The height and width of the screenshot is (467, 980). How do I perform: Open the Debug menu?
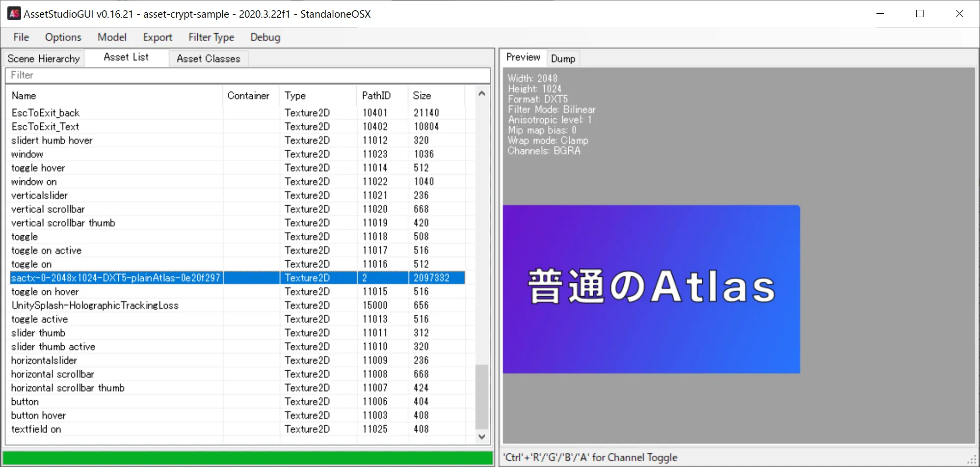coord(265,37)
